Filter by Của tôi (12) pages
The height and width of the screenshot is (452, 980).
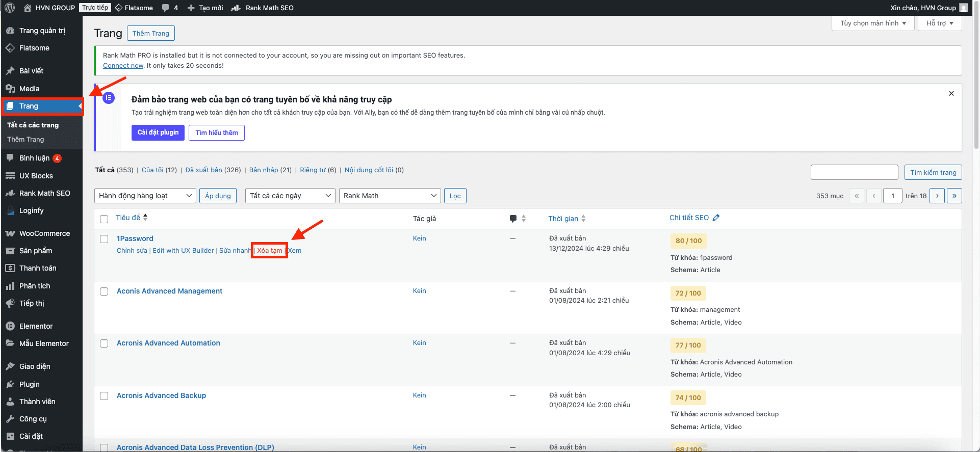[x=159, y=170]
